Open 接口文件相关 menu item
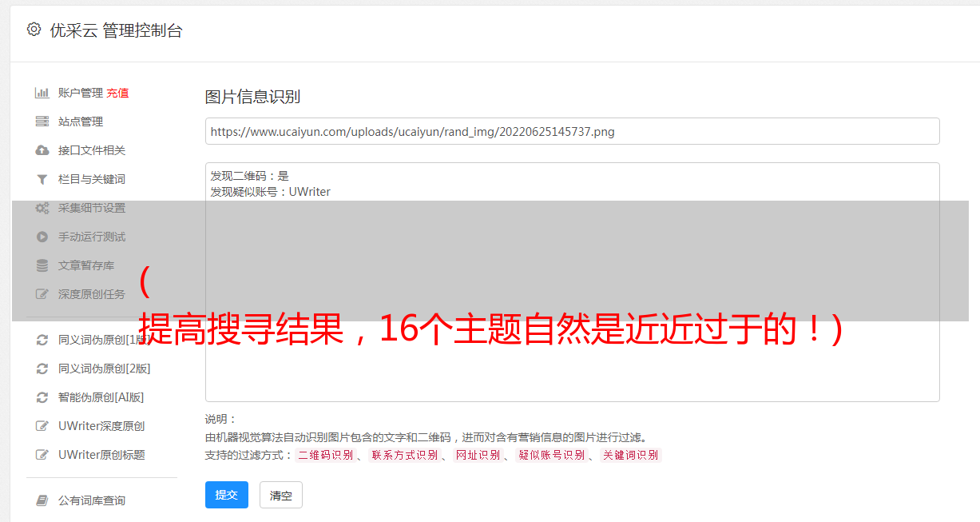This screenshot has height=522, width=980. click(92, 150)
